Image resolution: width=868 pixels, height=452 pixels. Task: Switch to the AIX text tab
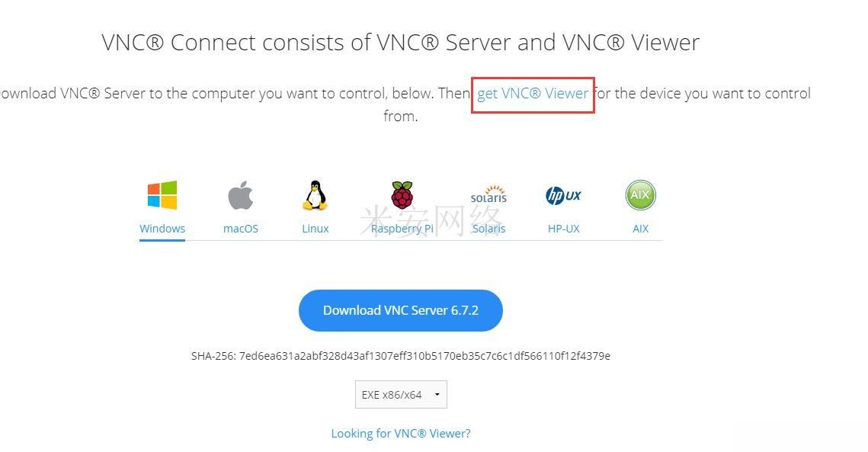point(640,228)
